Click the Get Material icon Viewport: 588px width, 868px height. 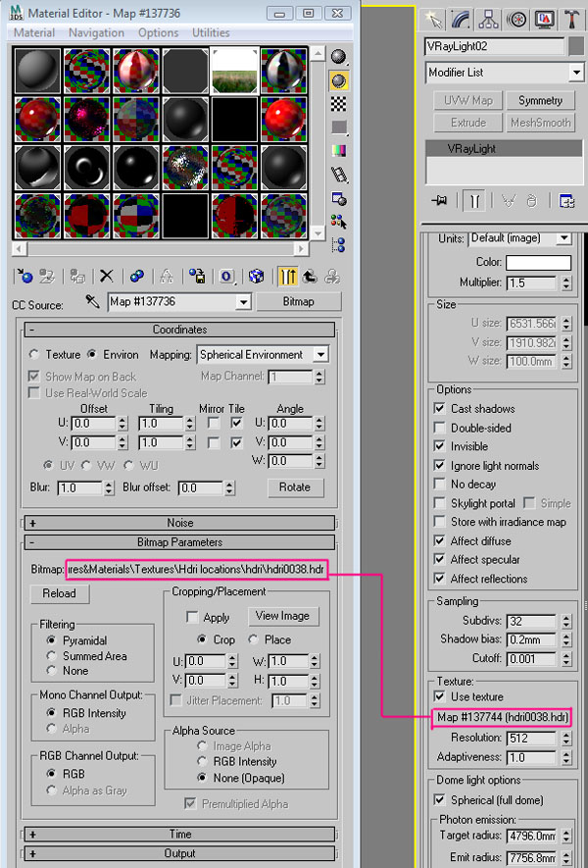[24, 276]
